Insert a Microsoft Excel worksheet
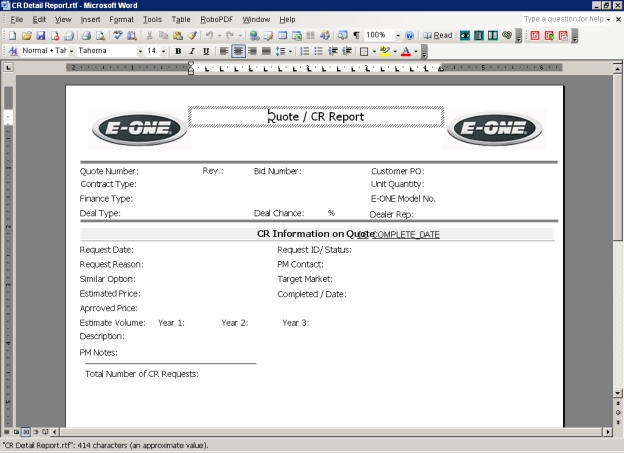 [x=296, y=35]
